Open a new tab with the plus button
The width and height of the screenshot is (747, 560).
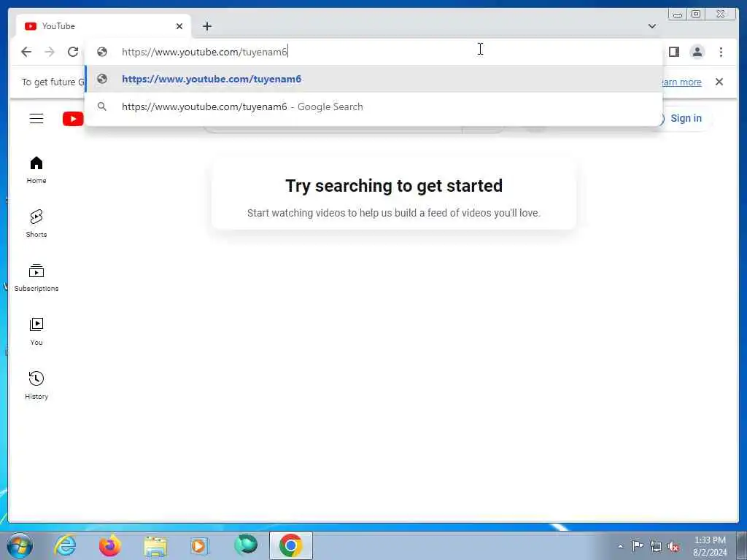point(206,26)
